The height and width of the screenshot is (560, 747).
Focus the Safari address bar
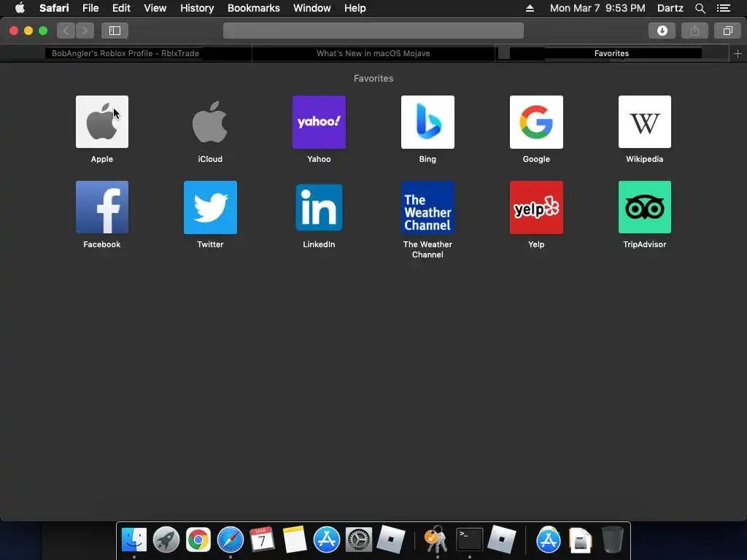[373, 31]
